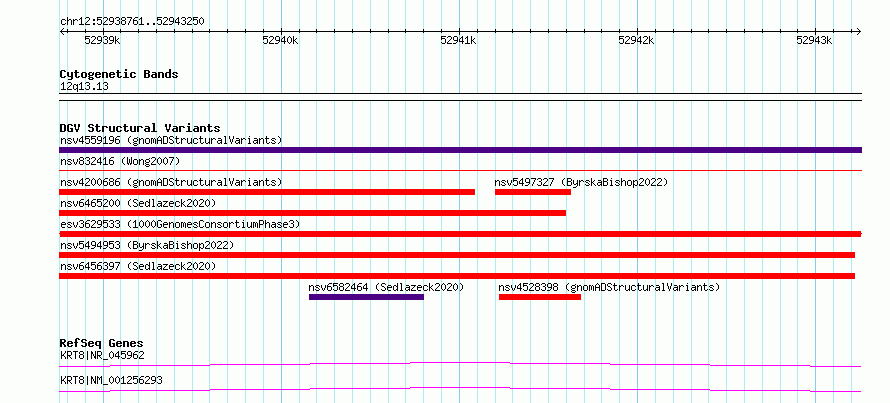Click the magenta line for KRT8|NM_001256293
The width and height of the screenshot is (890, 403).
pyautogui.click(x=460, y=389)
